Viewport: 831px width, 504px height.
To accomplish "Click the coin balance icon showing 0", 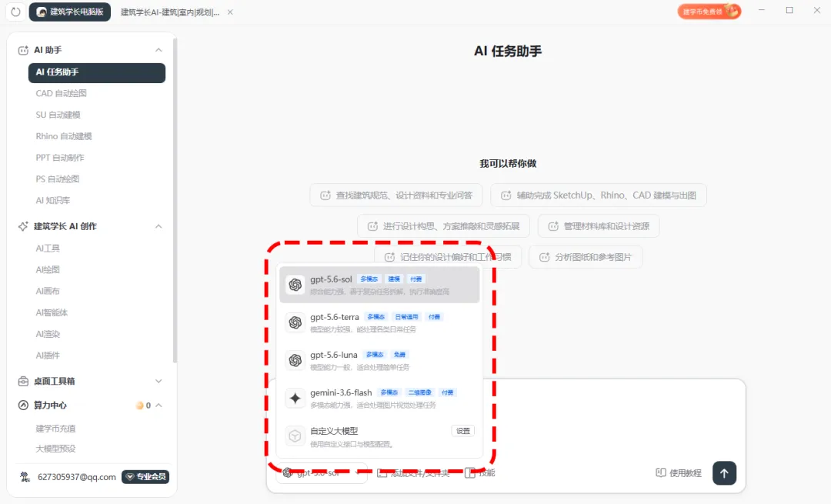I will pyautogui.click(x=139, y=406).
